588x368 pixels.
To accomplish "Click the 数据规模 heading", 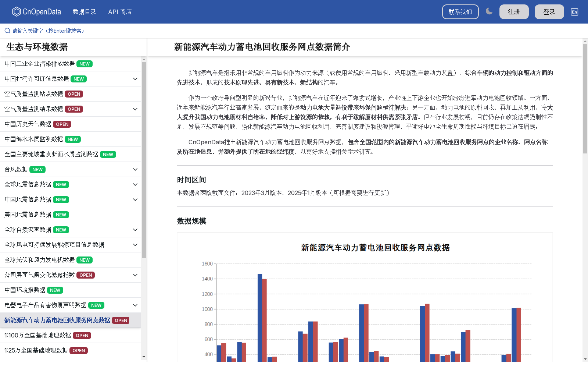I will pyautogui.click(x=191, y=221).
